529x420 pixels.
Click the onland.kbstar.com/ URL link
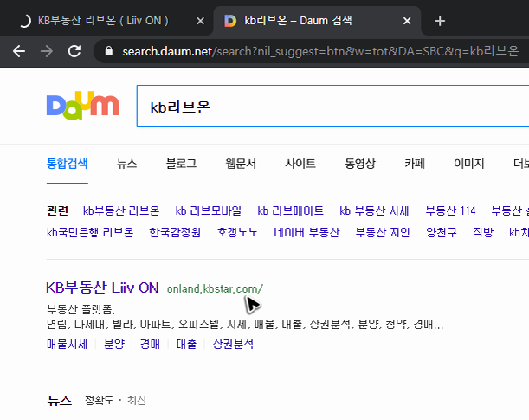pyautogui.click(x=215, y=288)
